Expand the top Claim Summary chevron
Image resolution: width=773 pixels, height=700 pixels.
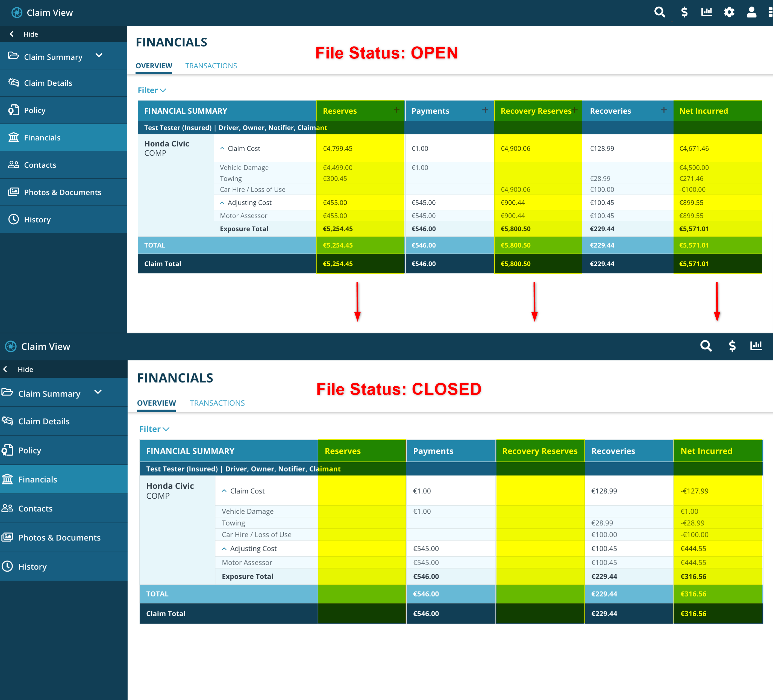pyautogui.click(x=99, y=55)
